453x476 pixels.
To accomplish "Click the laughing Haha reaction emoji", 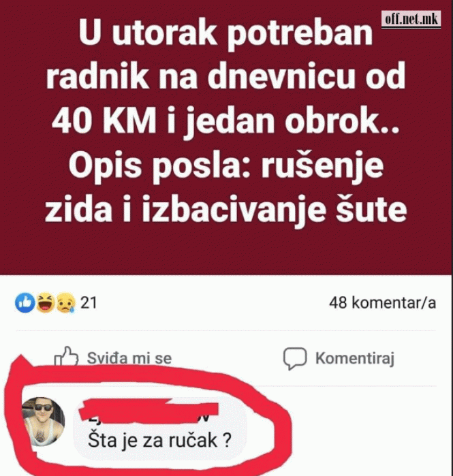I will (x=46, y=302).
